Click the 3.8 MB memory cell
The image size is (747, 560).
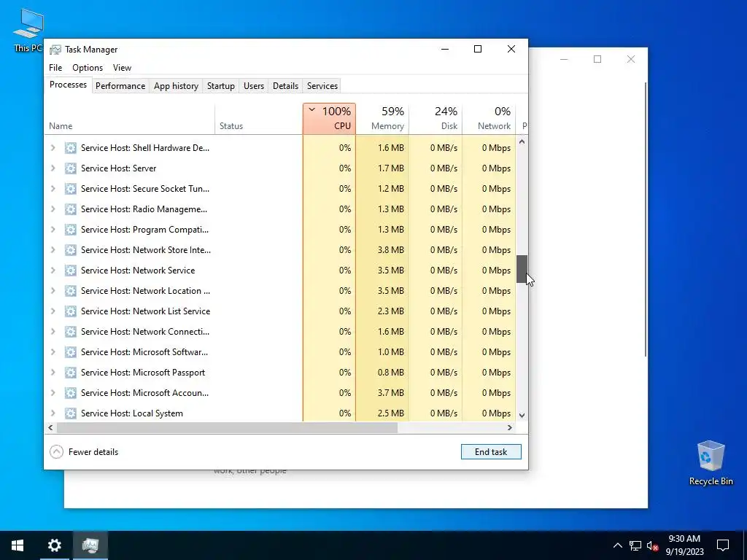(x=382, y=251)
